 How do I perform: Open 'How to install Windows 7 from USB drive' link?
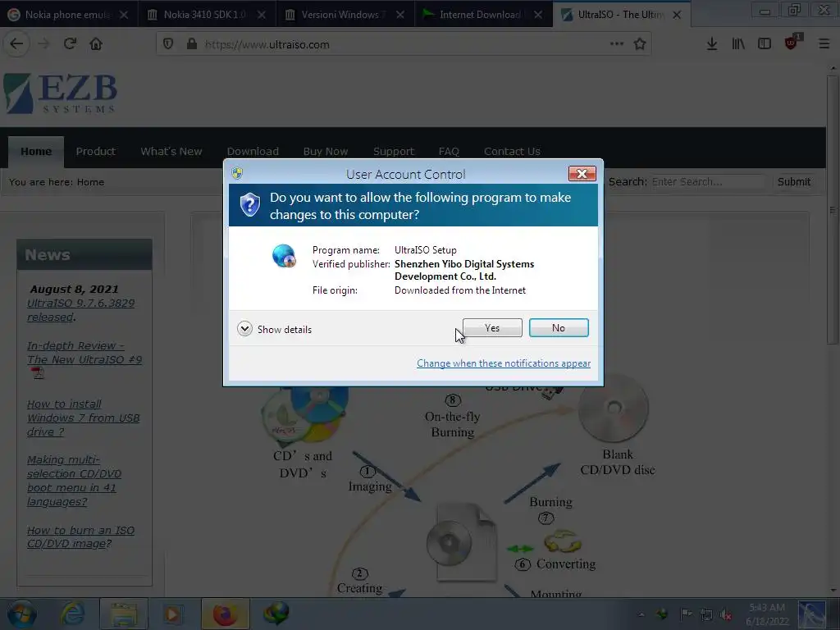[x=83, y=418]
